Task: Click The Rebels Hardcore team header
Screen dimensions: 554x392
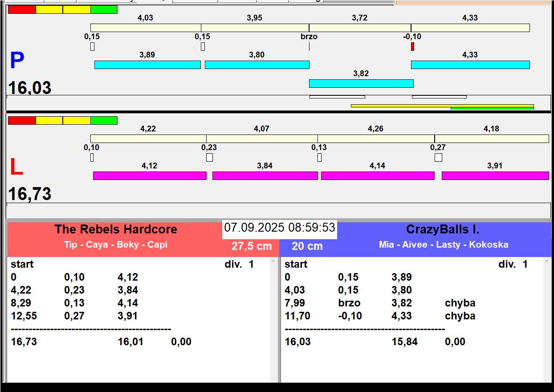Action: [x=116, y=229]
